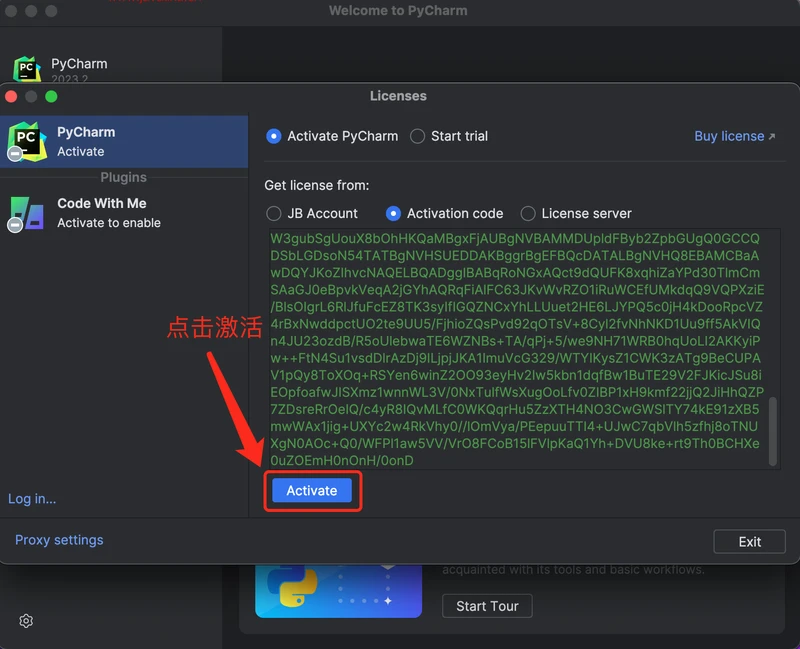
Task: Select the Activate PyCharm radio button
Action: click(x=274, y=136)
